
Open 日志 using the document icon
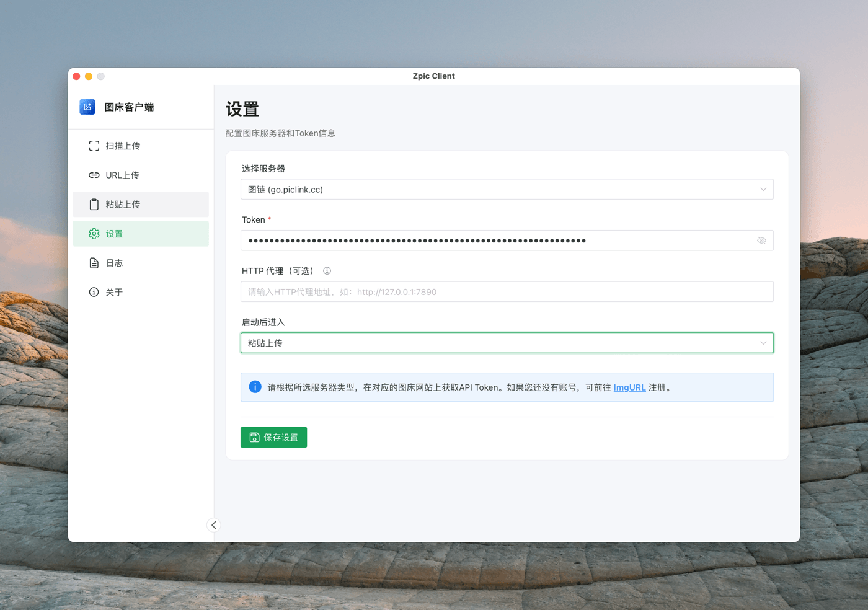click(94, 262)
